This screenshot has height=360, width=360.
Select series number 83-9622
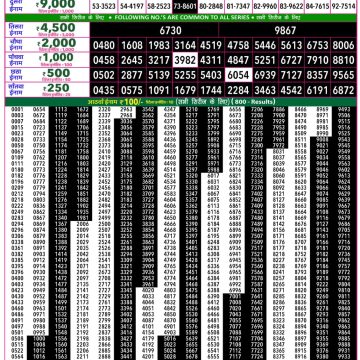pos(291,6)
